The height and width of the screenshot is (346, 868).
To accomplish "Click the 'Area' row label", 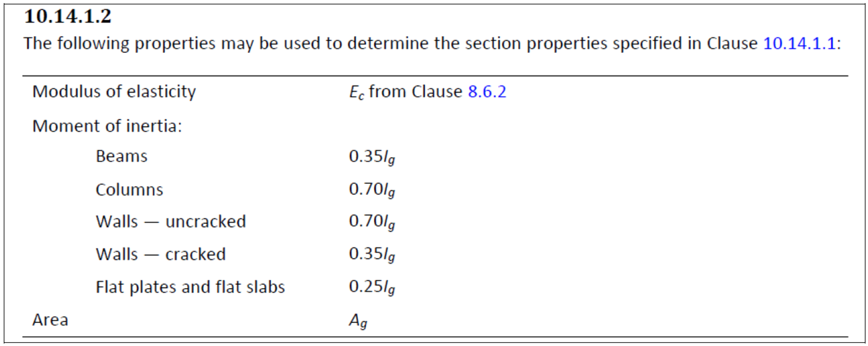I will click(50, 320).
